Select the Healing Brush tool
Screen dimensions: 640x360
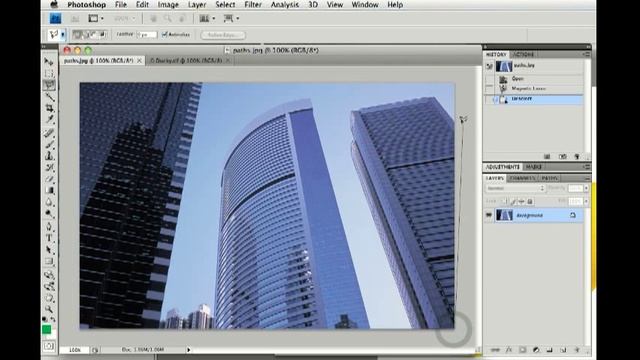(49, 133)
